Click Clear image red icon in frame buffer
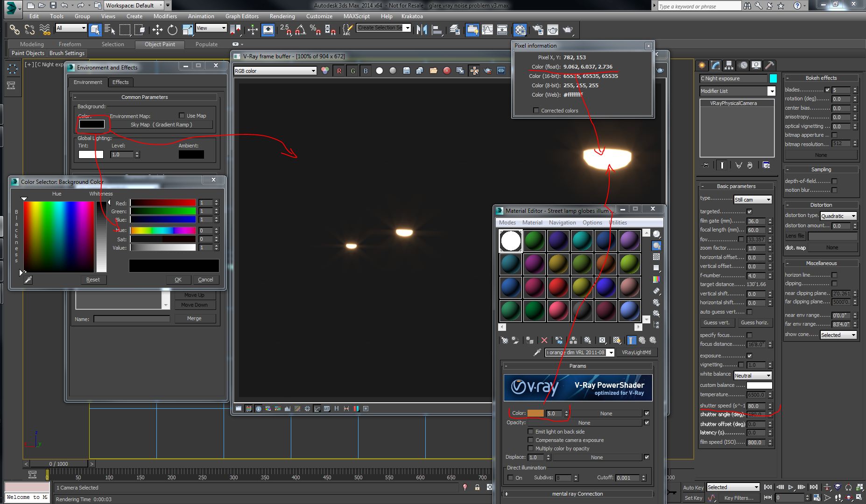866x504 pixels. tap(447, 70)
